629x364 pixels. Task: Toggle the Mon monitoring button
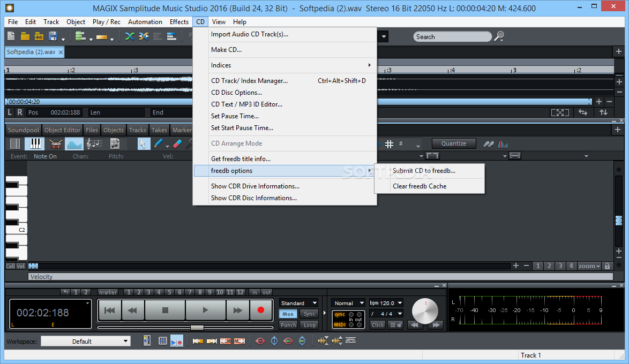pos(288,314)
